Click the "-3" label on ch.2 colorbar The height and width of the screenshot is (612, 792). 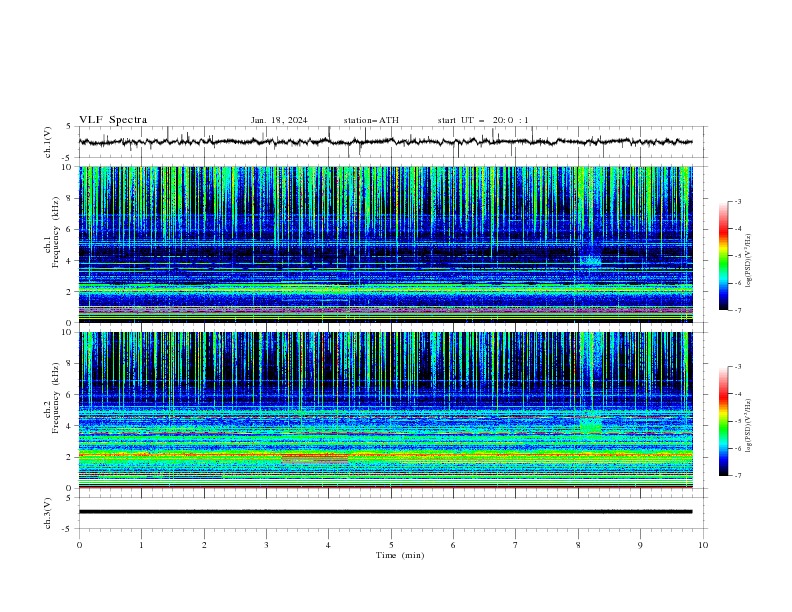[738, 367]
